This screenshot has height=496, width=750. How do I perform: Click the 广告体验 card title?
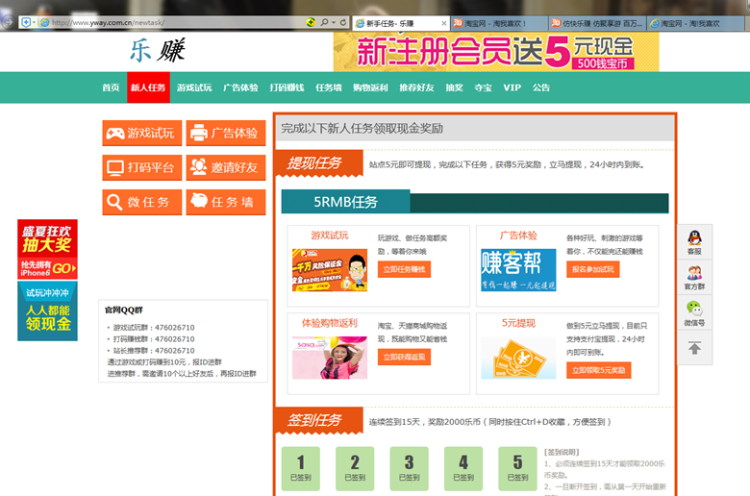(x=518, y=235)
